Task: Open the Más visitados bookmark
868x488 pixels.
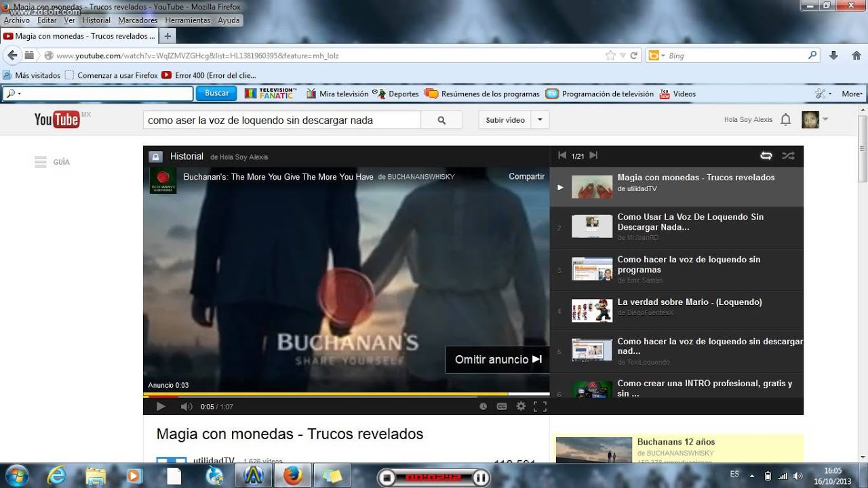Action: point(31,75)
